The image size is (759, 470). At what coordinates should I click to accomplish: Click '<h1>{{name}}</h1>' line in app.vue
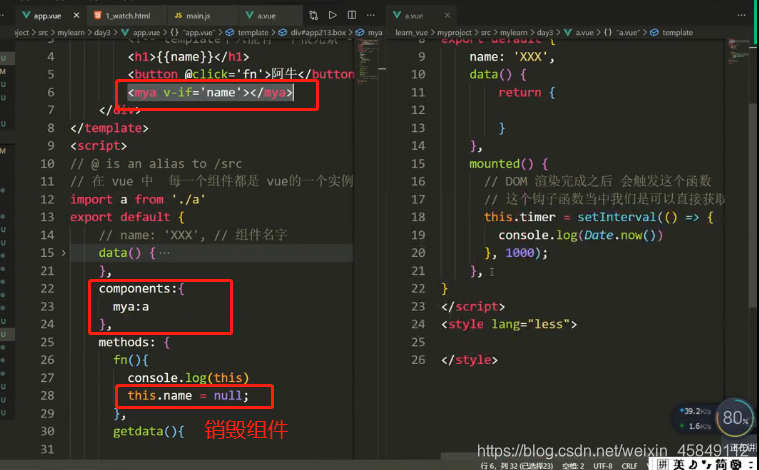tap(188, 57)
